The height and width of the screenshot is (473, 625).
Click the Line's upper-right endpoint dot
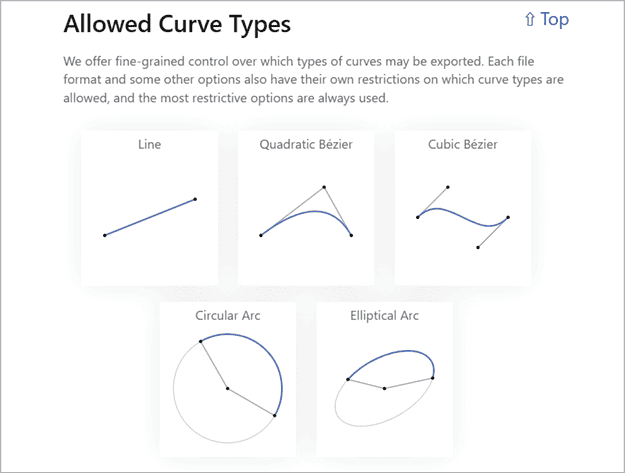(195, 199)
